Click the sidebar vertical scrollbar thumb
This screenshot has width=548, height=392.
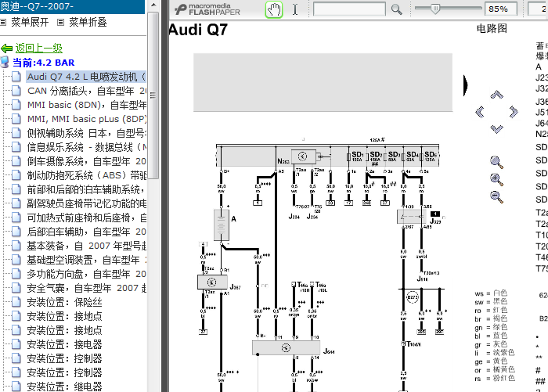click(x=153, y=95)
